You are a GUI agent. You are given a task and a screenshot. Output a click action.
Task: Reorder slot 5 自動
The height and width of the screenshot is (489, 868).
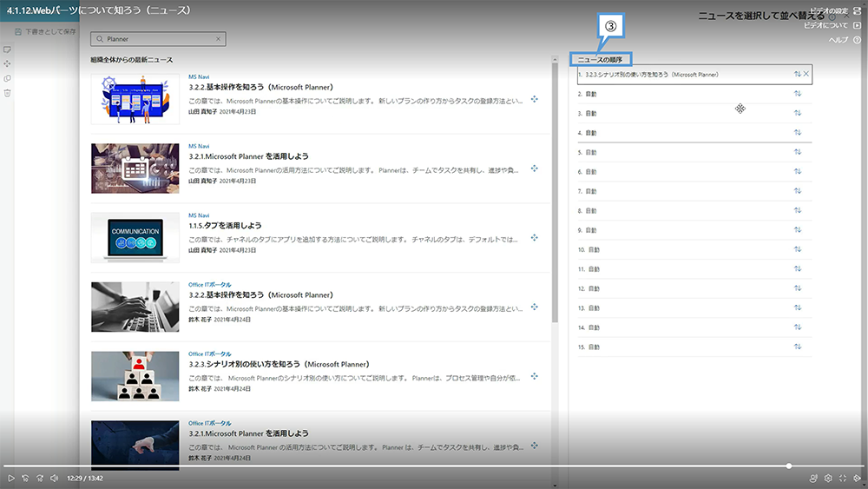pos(798,152)
